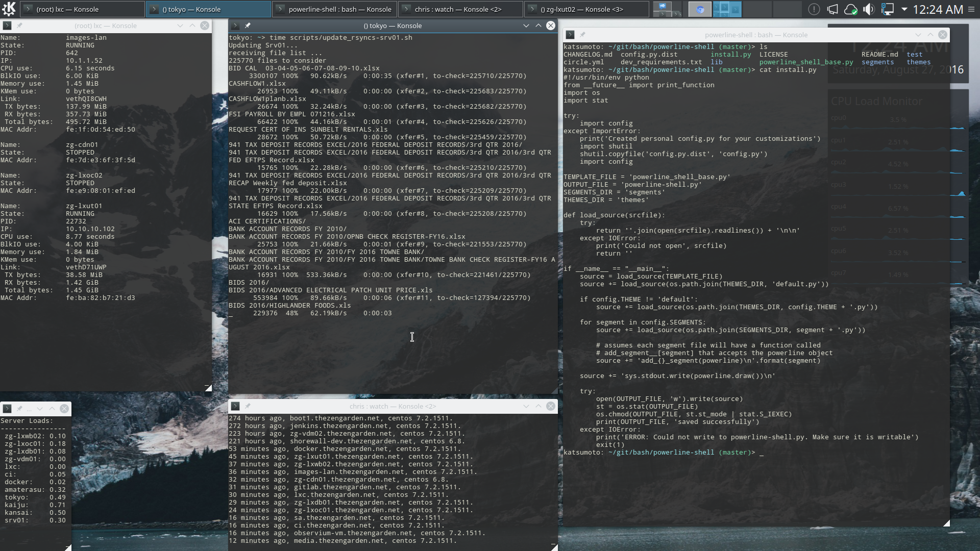Open the audio volume tray icon

(869, 9)
